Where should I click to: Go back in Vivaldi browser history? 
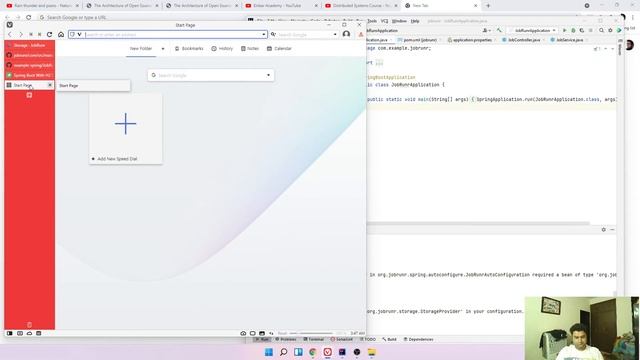(x=10, y=35)
